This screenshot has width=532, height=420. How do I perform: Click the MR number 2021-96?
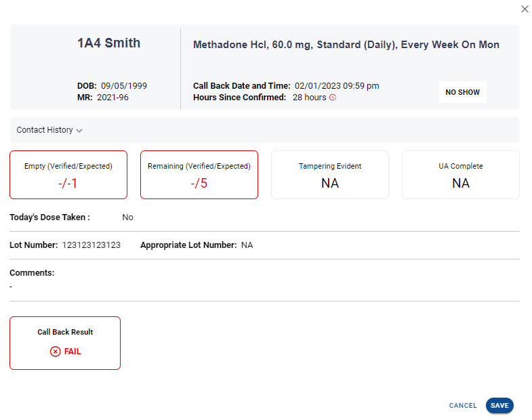(x=113, y=98)
